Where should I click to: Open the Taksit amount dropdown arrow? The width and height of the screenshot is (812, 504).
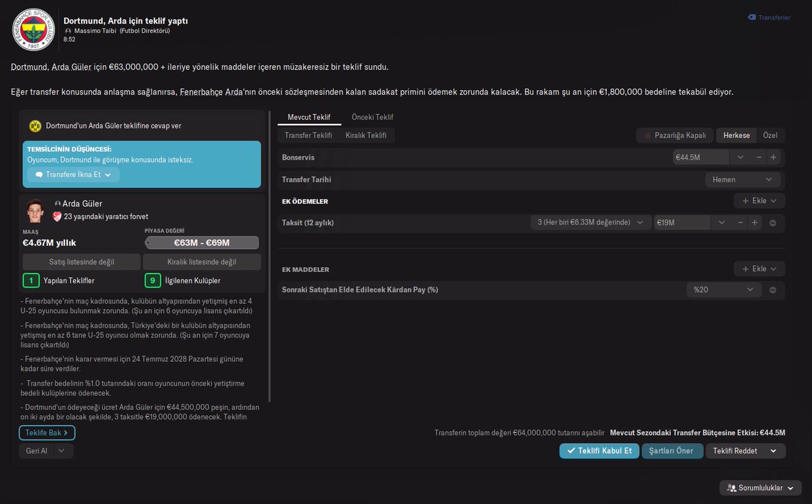tap(721, 222)
